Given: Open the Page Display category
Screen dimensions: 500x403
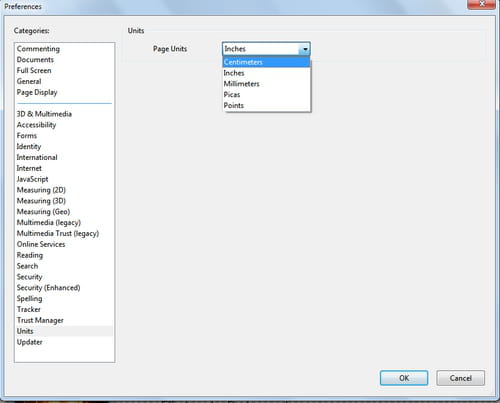Looking at the screenshot, I should pos(37,92).
